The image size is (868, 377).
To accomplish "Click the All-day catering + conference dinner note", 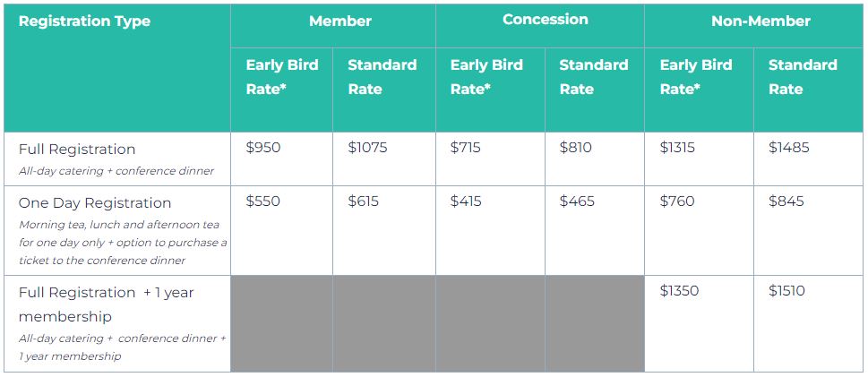I will tap(116, 171).
